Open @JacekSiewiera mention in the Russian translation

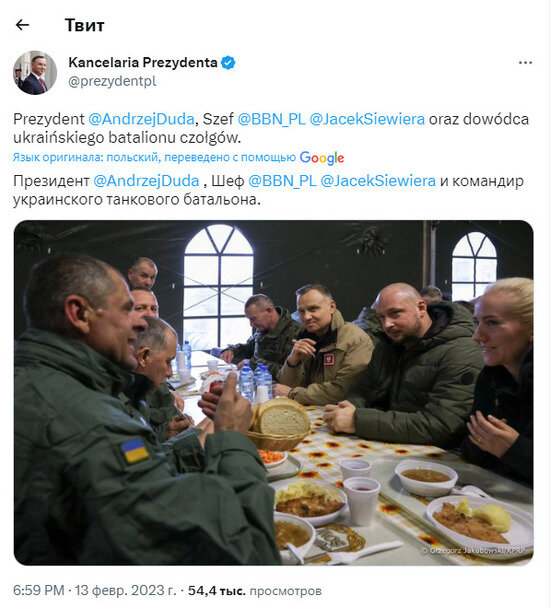click(x=378, y=181)
